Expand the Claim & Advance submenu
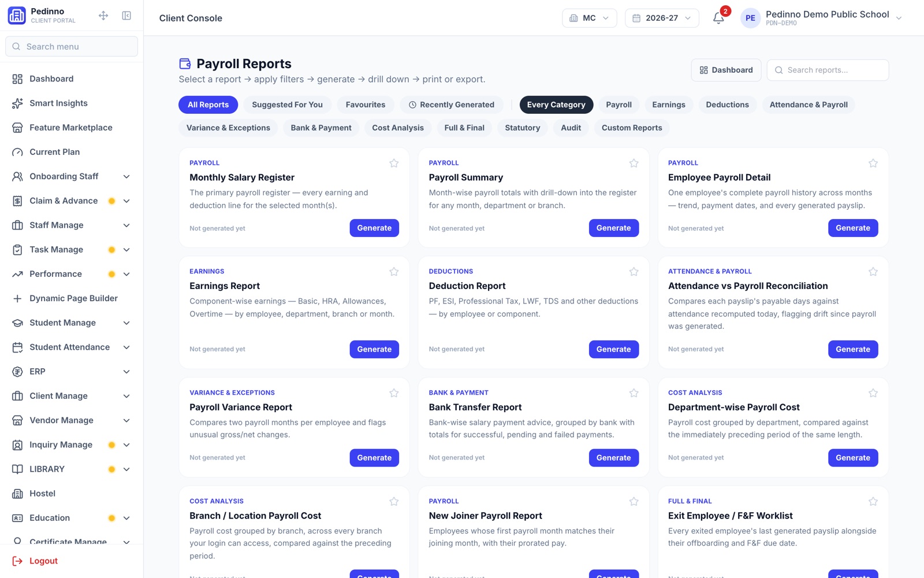This screenshot has height=578, width=924. click(x=126, y=201)
